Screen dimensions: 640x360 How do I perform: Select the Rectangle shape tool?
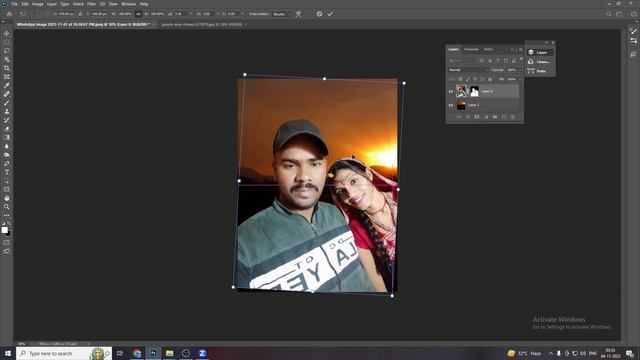click(7, 189)
